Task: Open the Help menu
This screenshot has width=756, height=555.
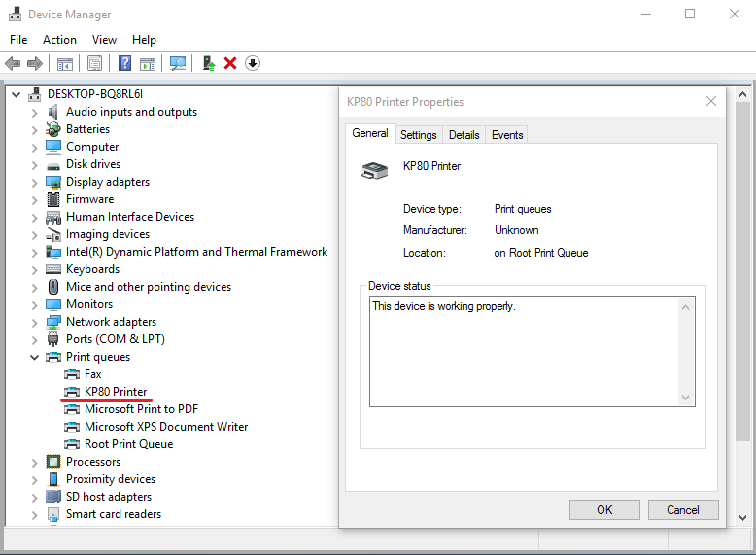Action: 144,40
